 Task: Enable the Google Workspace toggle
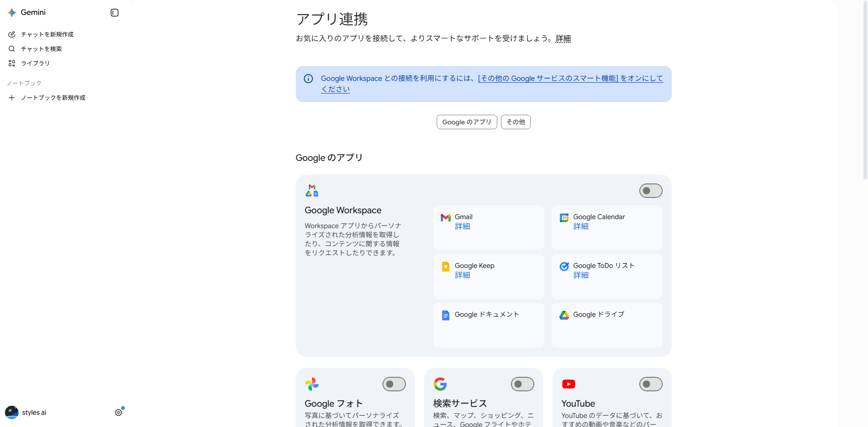pyautogui.click(x=651, y=191)
